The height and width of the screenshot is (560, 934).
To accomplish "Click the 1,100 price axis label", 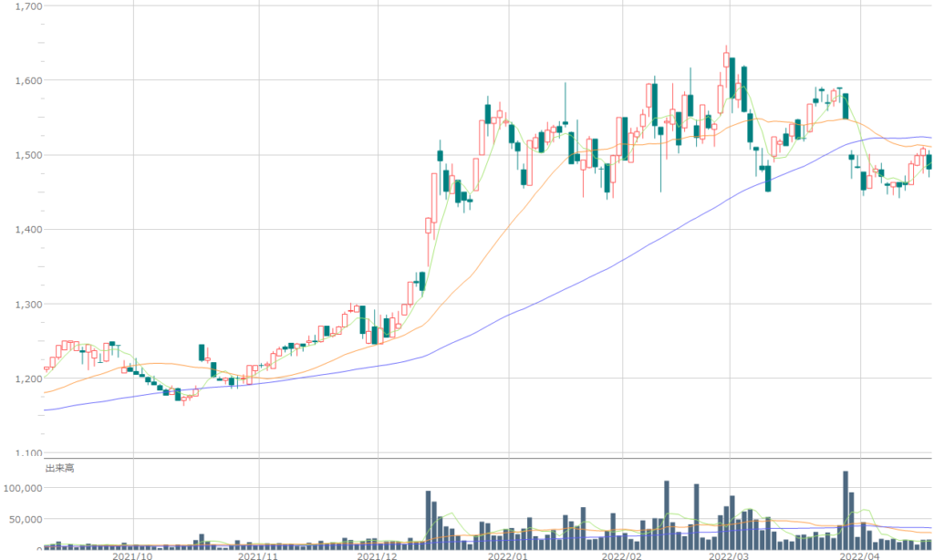I will point(28,453).
